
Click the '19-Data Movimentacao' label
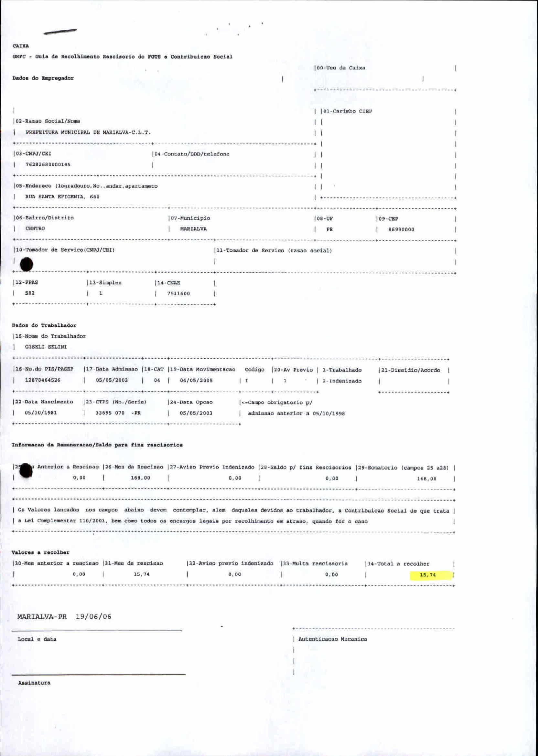[x=203, y=369]
